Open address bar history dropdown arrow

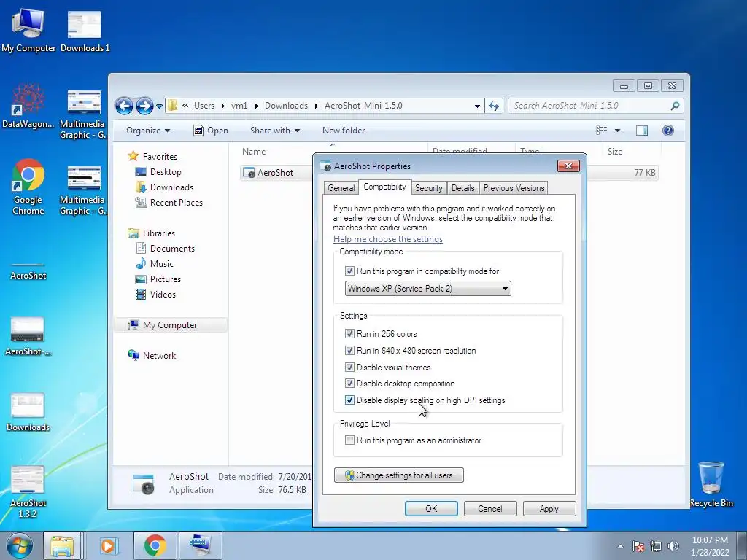click(477, 106)
